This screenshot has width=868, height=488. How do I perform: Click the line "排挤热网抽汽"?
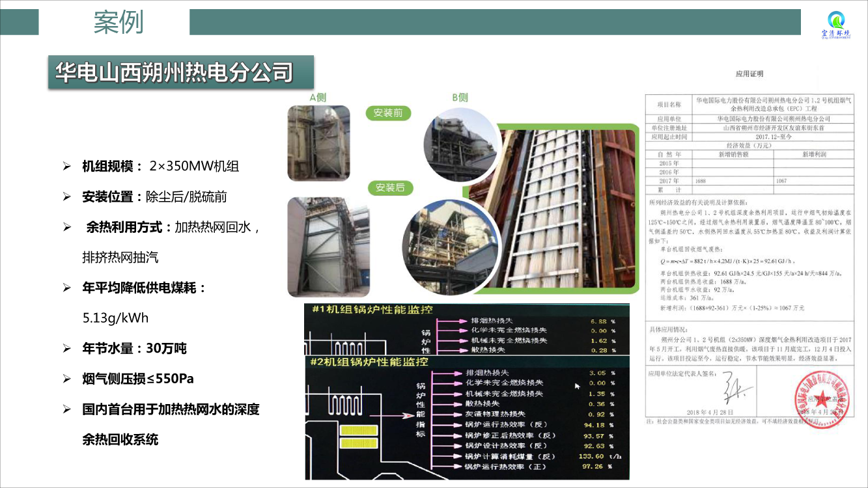120,257
